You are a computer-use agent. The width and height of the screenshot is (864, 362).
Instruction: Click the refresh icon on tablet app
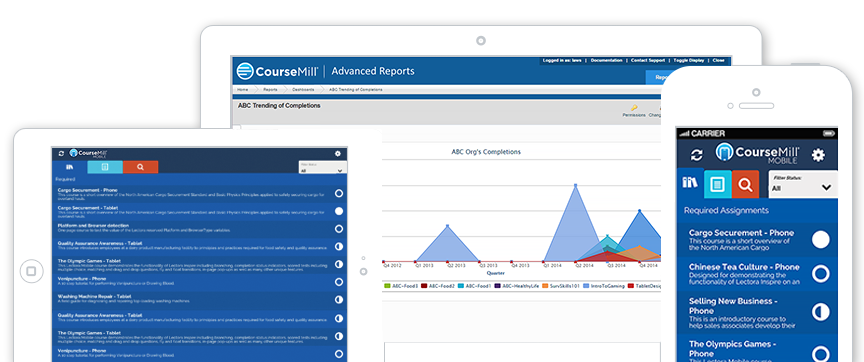coord(61,154)
